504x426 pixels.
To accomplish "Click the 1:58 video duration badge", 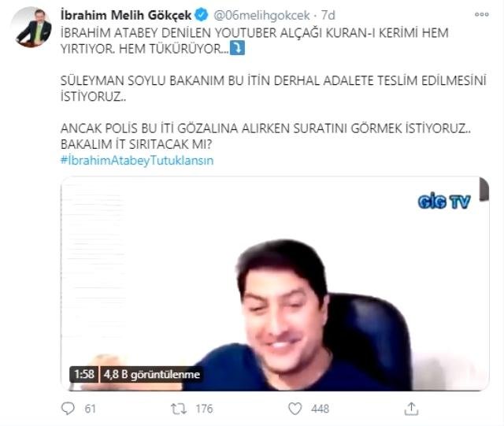I will coord(84,374).
